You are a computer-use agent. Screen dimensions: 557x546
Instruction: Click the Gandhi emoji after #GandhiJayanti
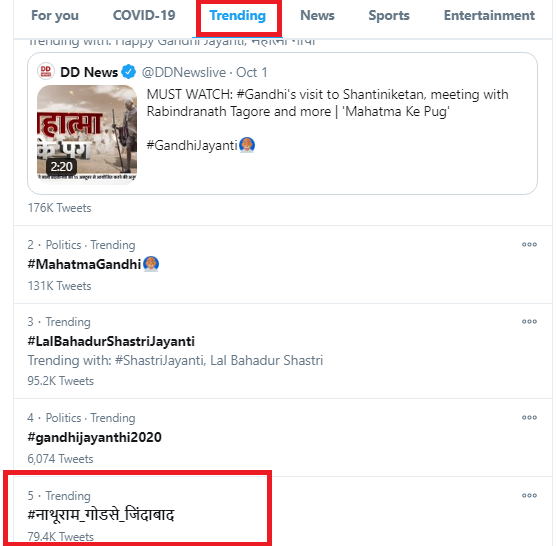pos(247,145)
